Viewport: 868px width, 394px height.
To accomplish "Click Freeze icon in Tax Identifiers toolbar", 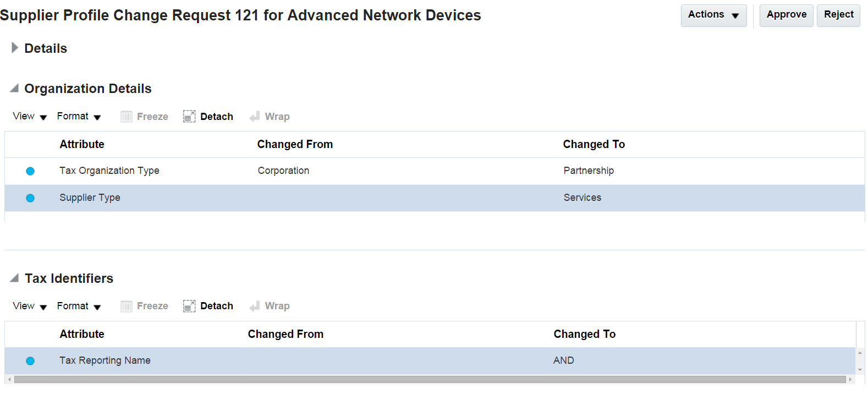I will click(x=127, y=306).
